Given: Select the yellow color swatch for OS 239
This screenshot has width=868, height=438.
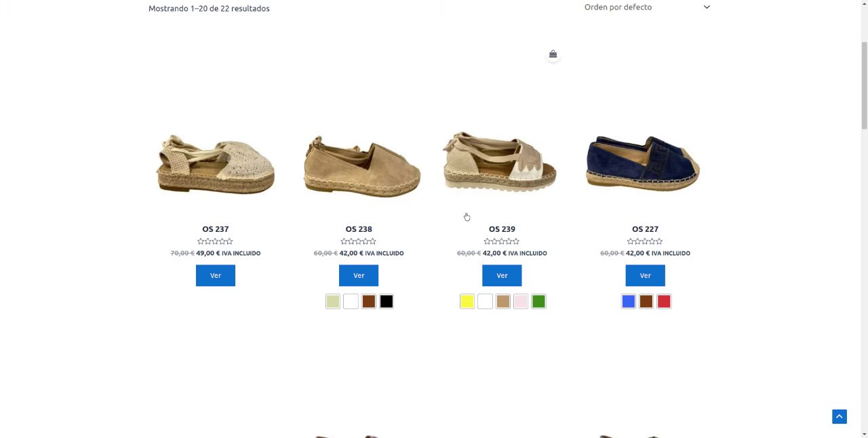Looking at the screenshot, I should click(x=467, y=302).
